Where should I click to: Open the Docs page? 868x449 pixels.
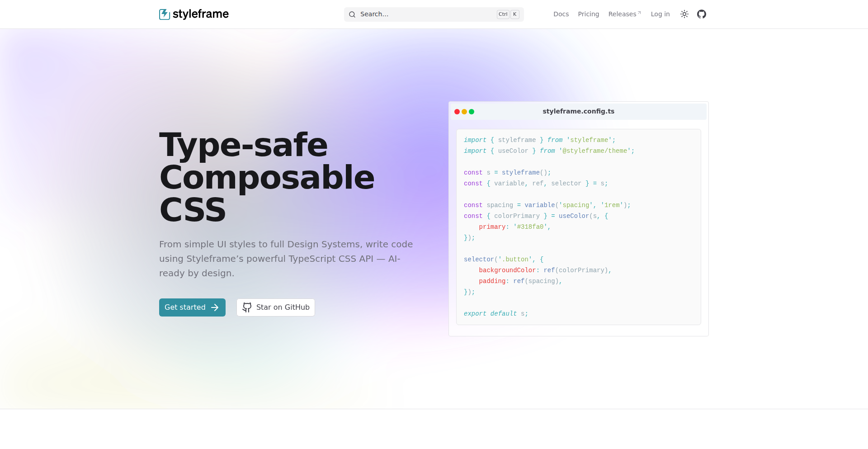pyautogui.click(x=561, y=14)
